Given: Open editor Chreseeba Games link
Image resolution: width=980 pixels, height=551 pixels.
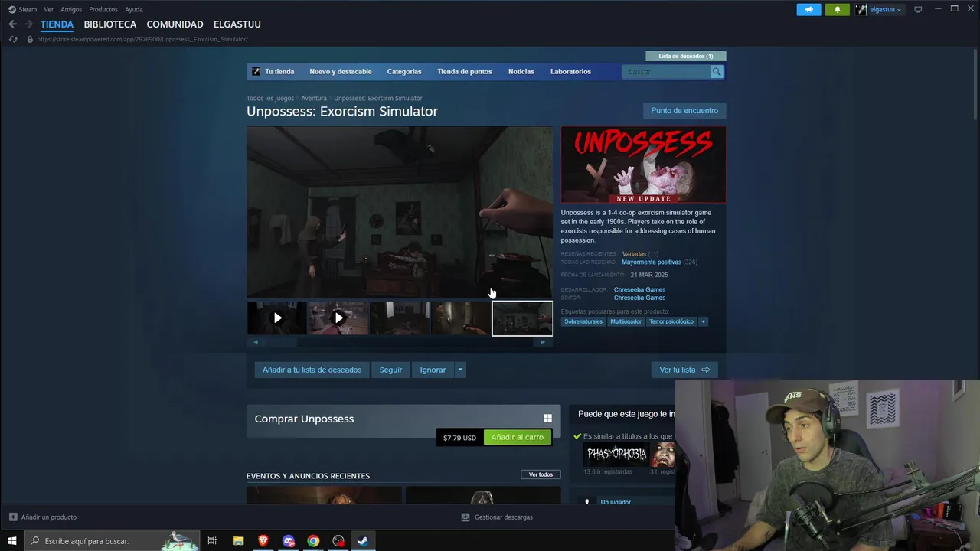Looking at the screenshot, I should 639,298.
